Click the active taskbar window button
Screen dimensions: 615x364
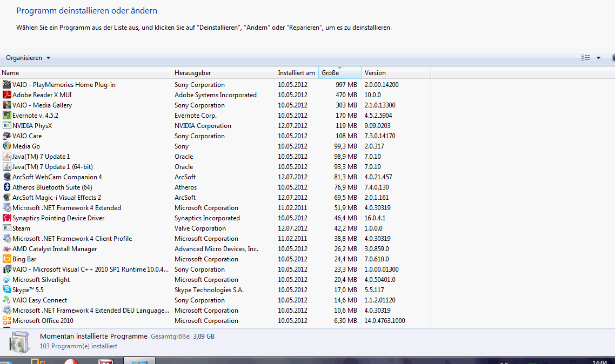tap(139, 360)
